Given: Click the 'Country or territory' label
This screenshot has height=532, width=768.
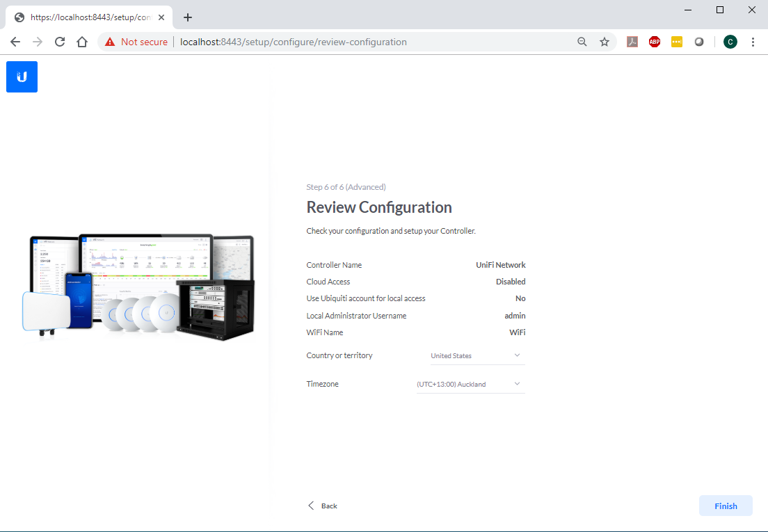Looking at the screenshot, I should pos(339,355).
